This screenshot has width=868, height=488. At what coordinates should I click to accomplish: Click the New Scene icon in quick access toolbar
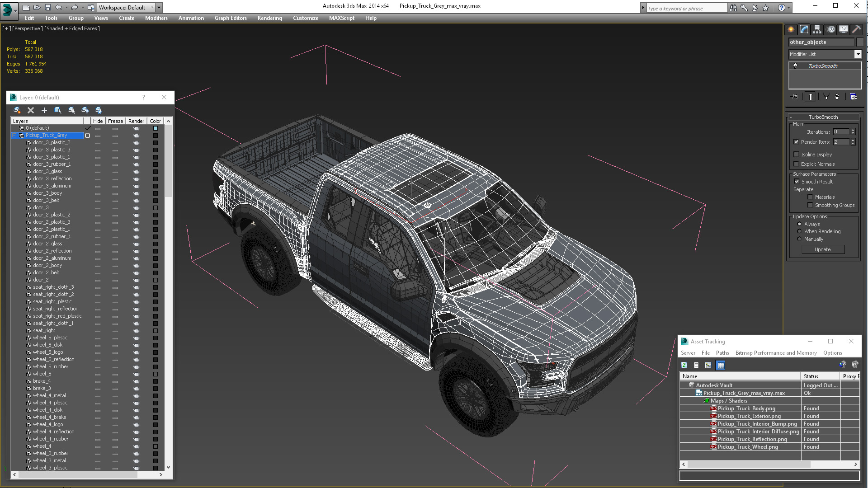coord(26,7)
